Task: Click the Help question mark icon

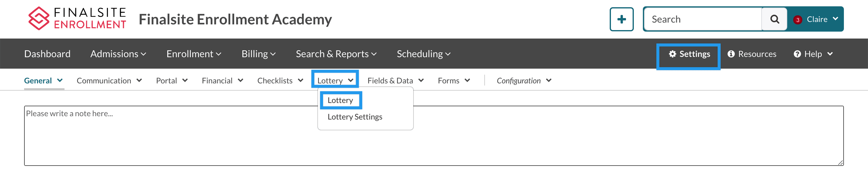Action: (797, 54)
